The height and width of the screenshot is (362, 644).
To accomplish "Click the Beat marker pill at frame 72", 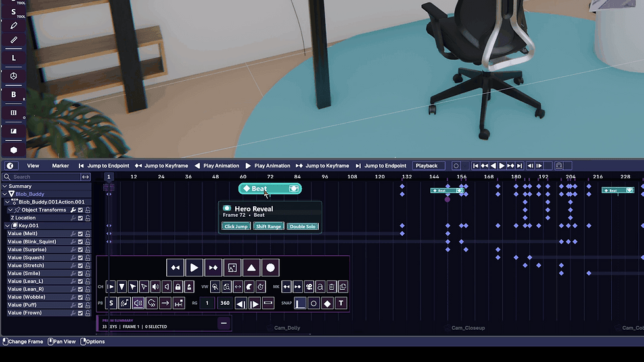I will (x=270, y=189).
